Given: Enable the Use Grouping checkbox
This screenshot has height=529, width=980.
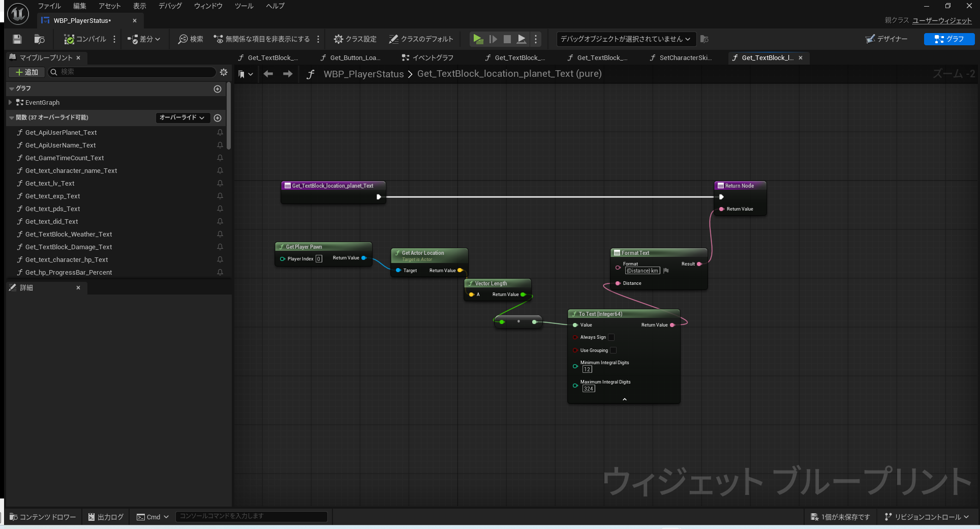Looking at the screenshot, I should click(614, 350).
